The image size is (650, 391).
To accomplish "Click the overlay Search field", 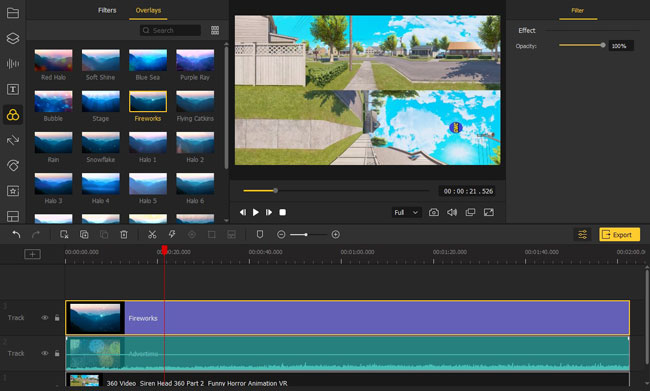I will tap(170, 30).
